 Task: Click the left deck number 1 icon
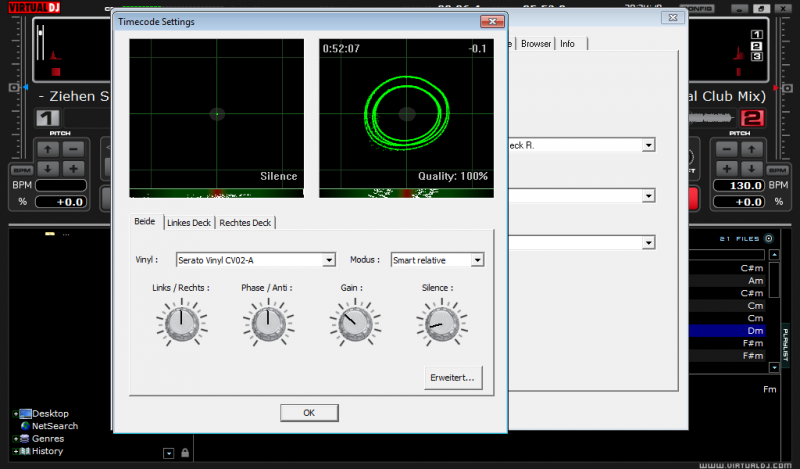(x=47, y=118)
